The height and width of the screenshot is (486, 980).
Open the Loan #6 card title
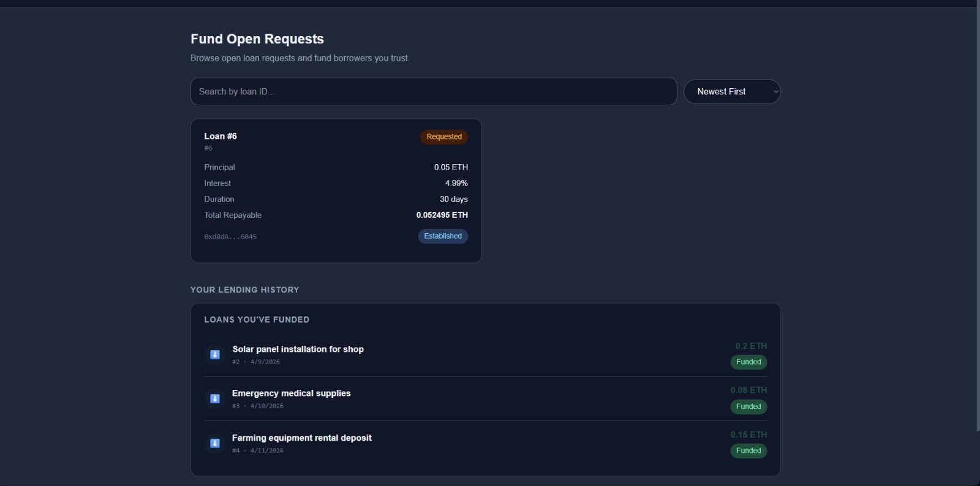point(221,136)
